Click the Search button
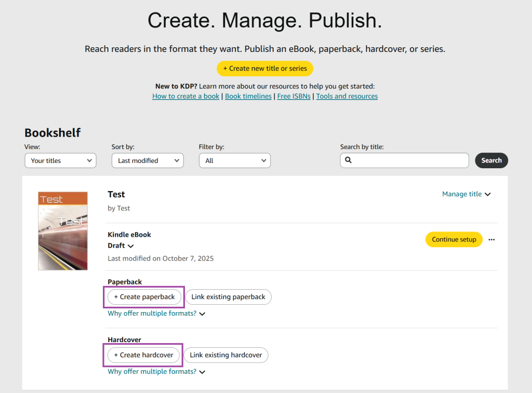Viewport: 532px width, 393px height. (491, 160)
